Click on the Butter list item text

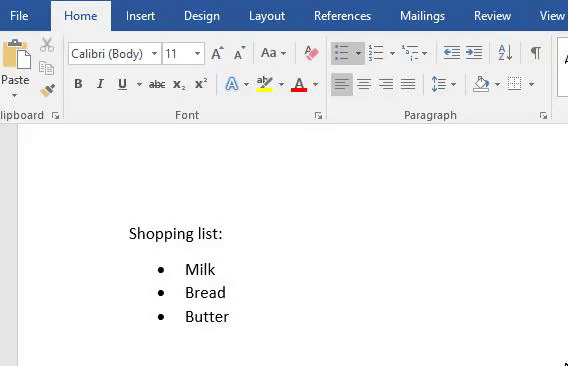(x=207, y=317)
